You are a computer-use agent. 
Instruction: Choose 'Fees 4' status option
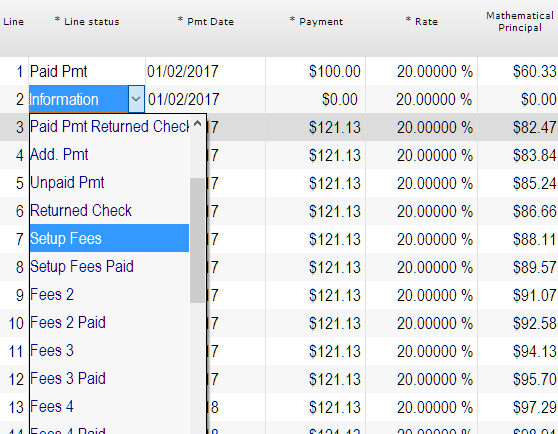(x=109, y=406)
